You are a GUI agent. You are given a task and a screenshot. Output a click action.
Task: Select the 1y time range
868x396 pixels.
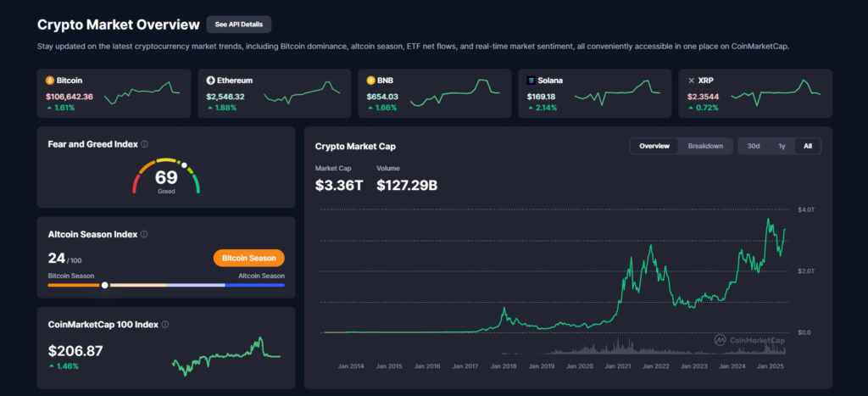pyautogui.click(x=782, y=146)
